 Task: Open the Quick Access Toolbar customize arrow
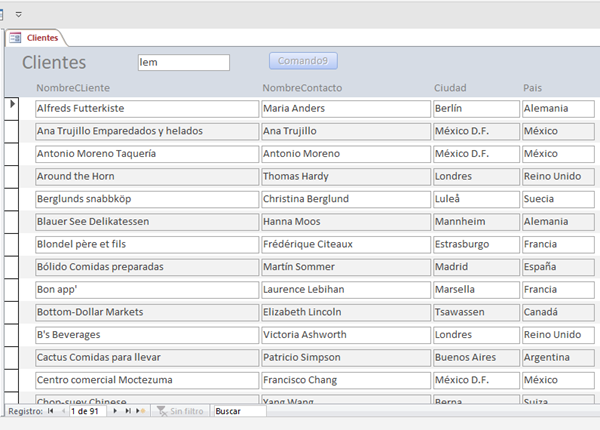pyautogui.click(x=18, y=15)
